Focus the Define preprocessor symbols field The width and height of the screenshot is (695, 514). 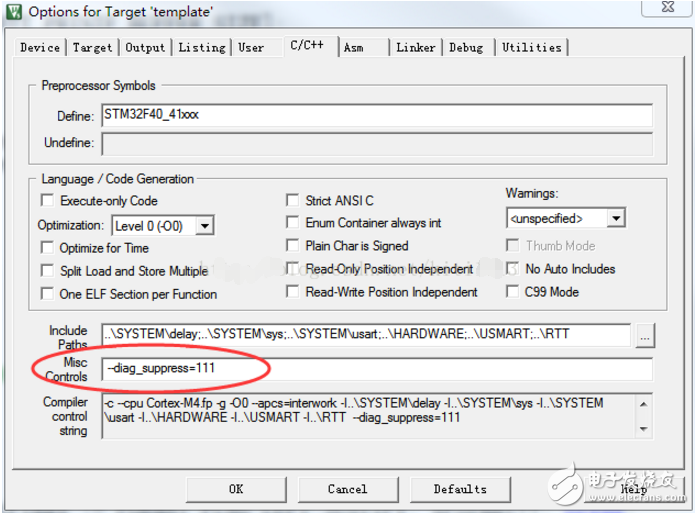tap(377, 115)
